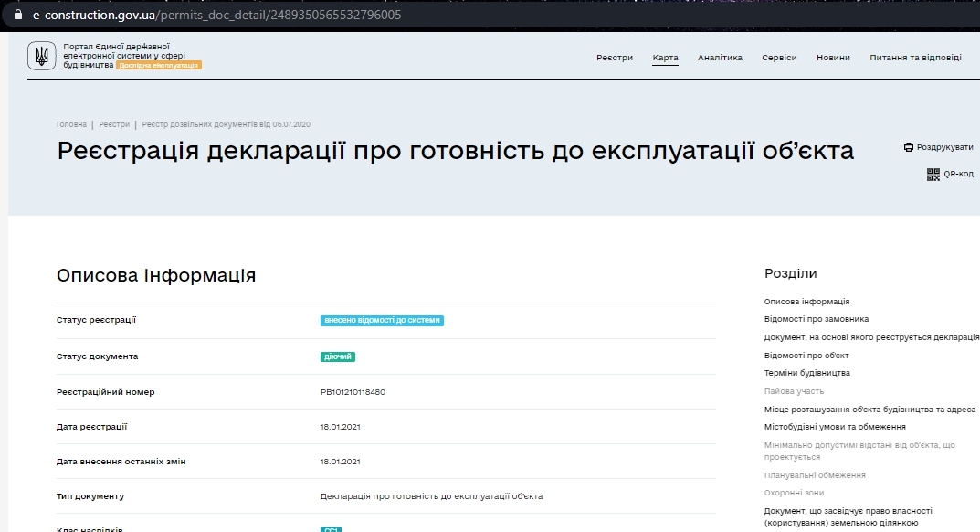This screenshot has width=980, height=532.
Task: Click the Реєстраційний номер label
Action: (105, 392)
